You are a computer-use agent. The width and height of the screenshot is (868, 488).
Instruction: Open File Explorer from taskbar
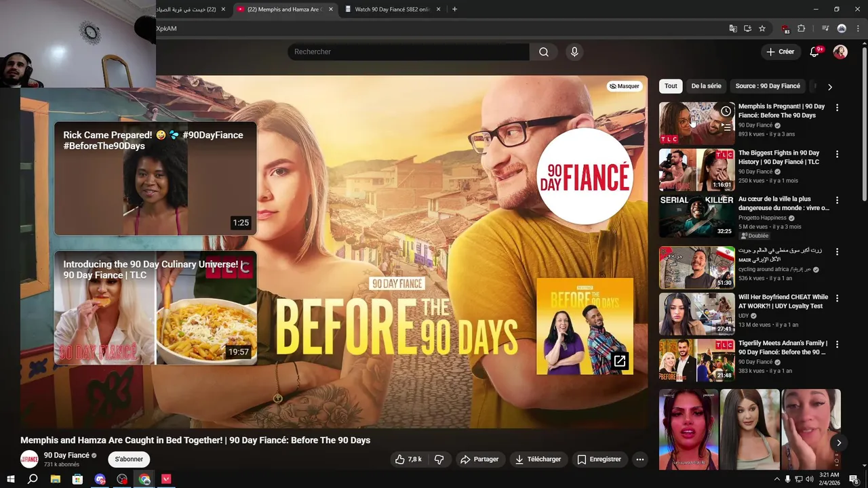[x=56, y=479]
